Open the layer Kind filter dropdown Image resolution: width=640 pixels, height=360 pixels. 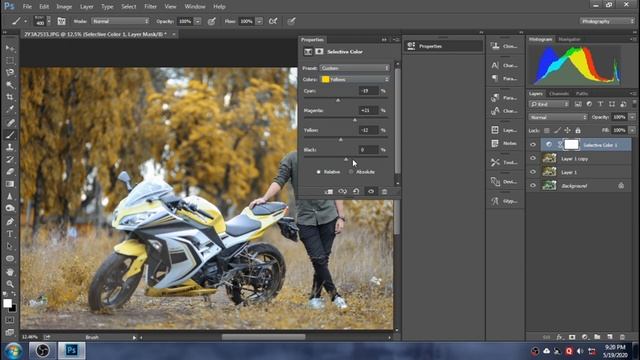(549, 104)
